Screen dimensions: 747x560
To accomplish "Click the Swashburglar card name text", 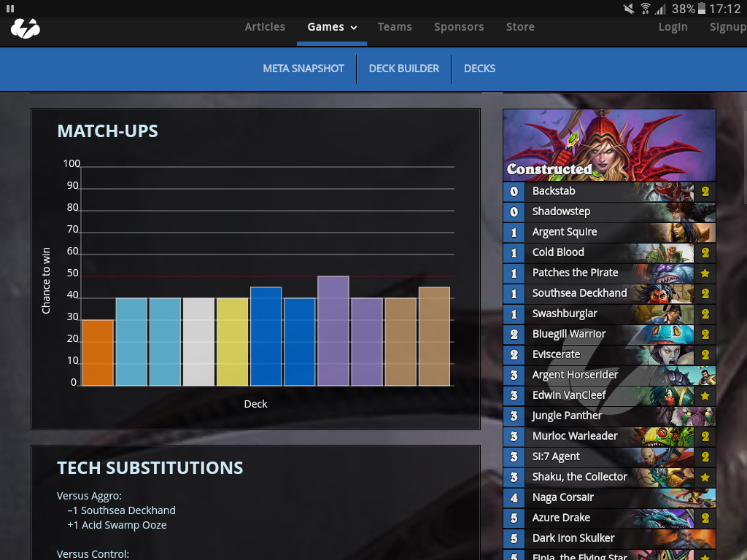I will click(x=565, y=314).
